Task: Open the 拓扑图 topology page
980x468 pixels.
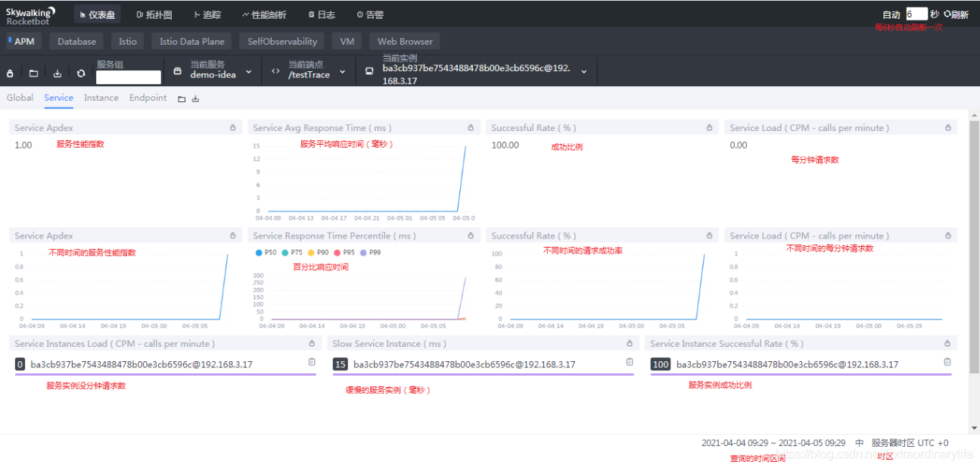Action: (154, 14)
